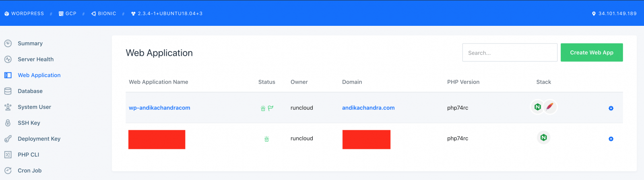The width and height of the screenshot is (644, 180).
Task: Visit the andikachandra.com domain link
Action: pyautogui.click(x=368, y=108)
